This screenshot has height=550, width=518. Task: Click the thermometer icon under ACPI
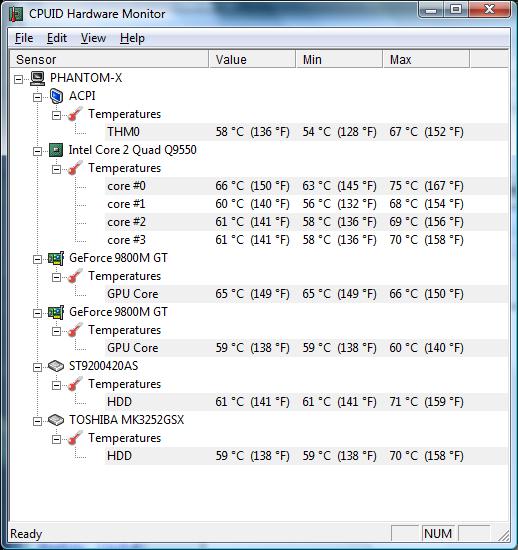[75, 114]
